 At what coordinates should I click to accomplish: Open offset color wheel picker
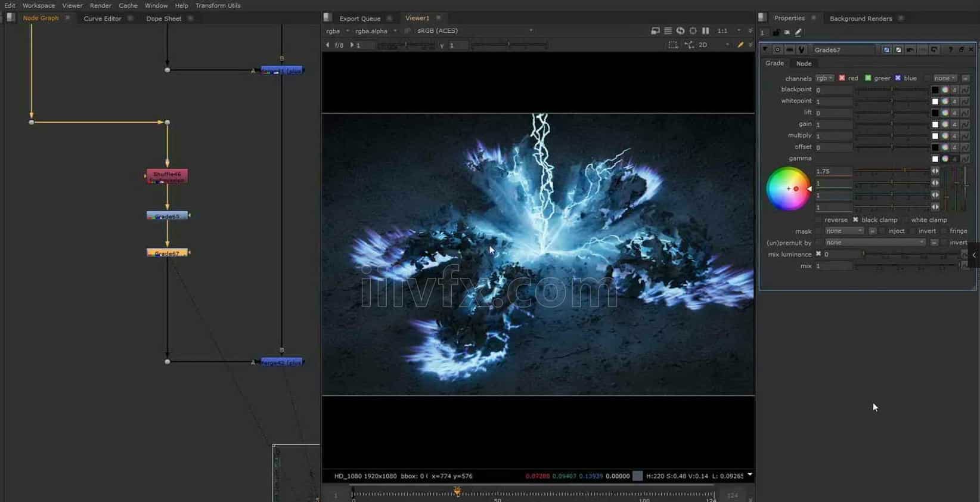pos(945,147)
